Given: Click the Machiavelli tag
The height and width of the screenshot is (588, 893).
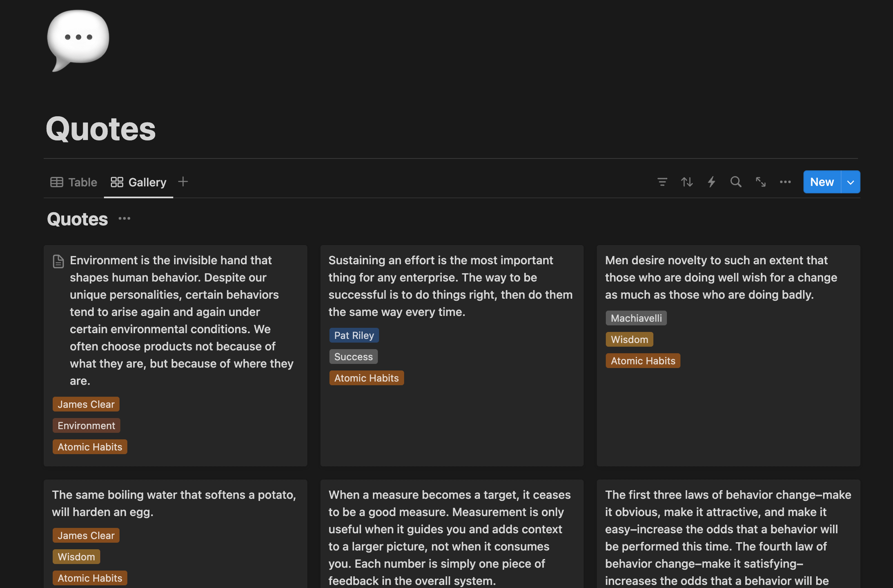Looking at the screenshot, I should (x=636, y=318).
